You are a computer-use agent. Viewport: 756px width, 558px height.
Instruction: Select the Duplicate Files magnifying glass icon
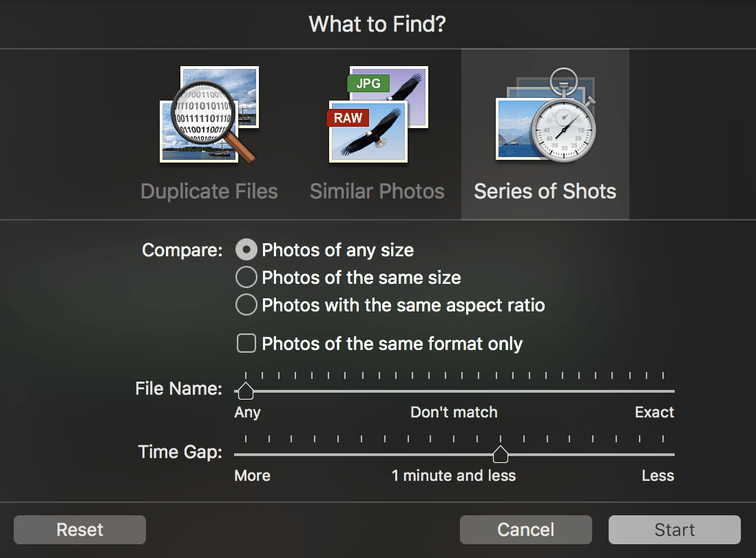point(209,115)
